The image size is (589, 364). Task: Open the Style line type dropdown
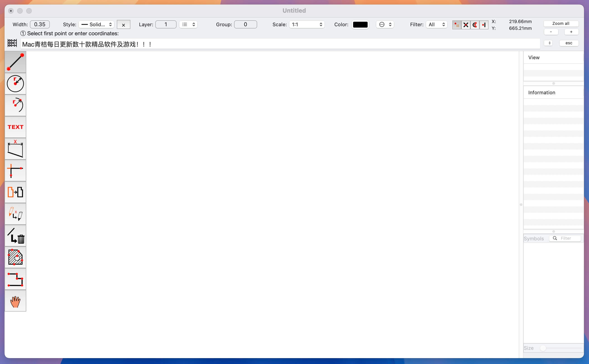96,25
